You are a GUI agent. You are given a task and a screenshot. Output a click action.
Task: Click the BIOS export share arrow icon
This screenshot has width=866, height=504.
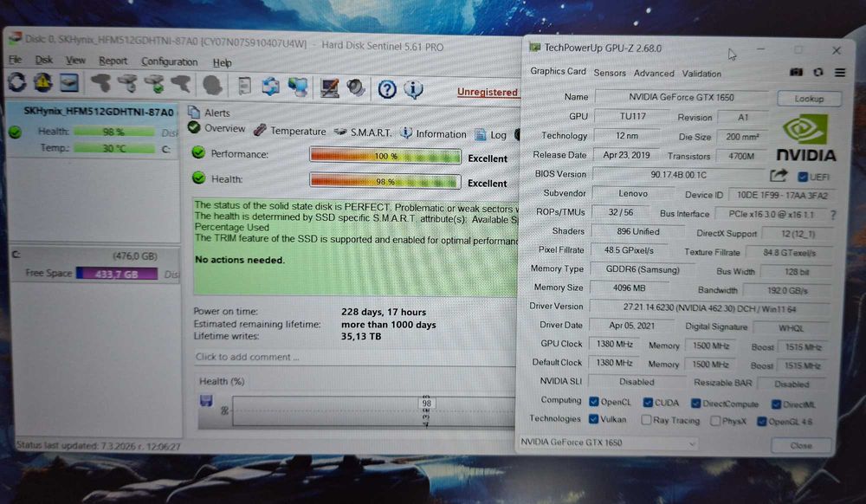point(779,176)
